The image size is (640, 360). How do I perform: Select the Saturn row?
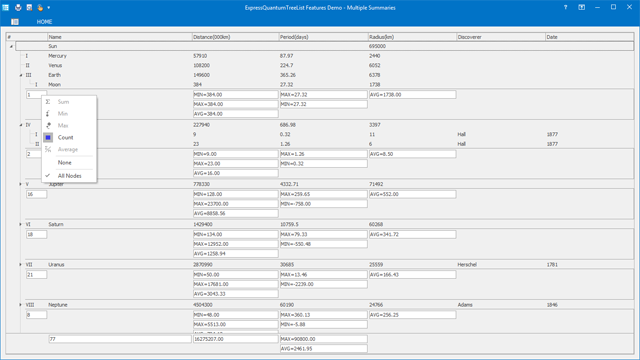pyautogui.click(x=328, y=224)
